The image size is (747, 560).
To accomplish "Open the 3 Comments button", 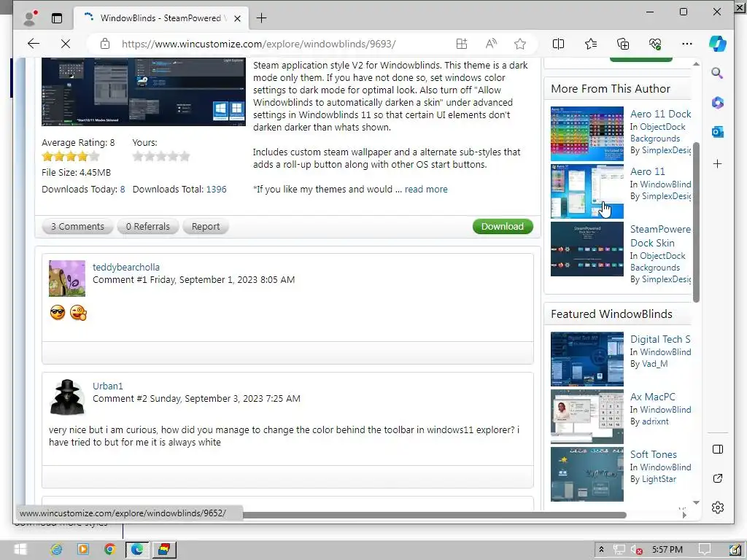I will (x=77, y=226).
